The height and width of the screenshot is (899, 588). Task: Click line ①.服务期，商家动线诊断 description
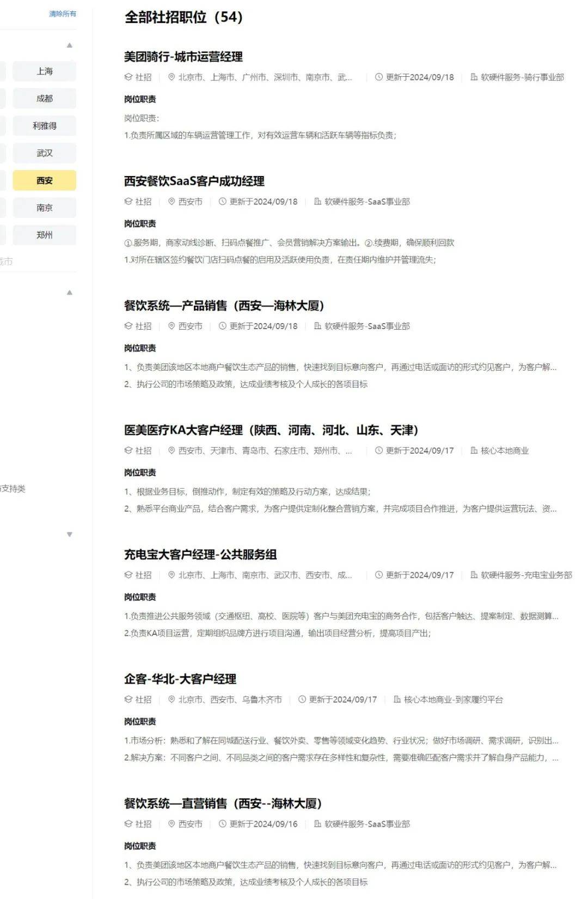(x=289, y=243)
